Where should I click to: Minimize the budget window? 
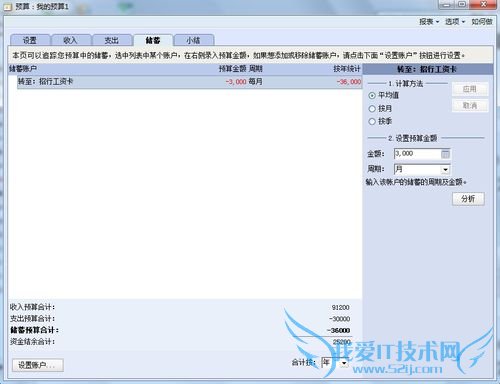click(447, 5)
